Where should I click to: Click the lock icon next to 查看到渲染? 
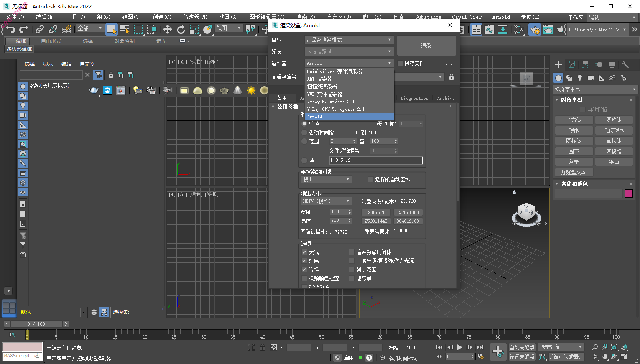[x=451, y=77]
